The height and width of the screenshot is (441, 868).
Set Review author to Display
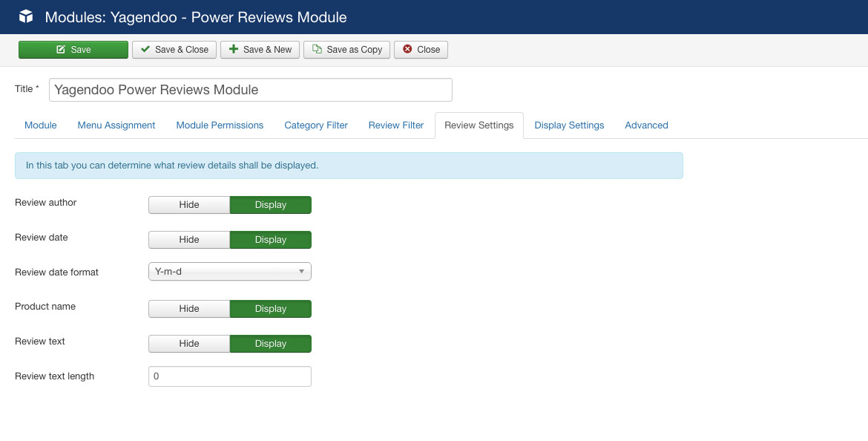point(271,205)
